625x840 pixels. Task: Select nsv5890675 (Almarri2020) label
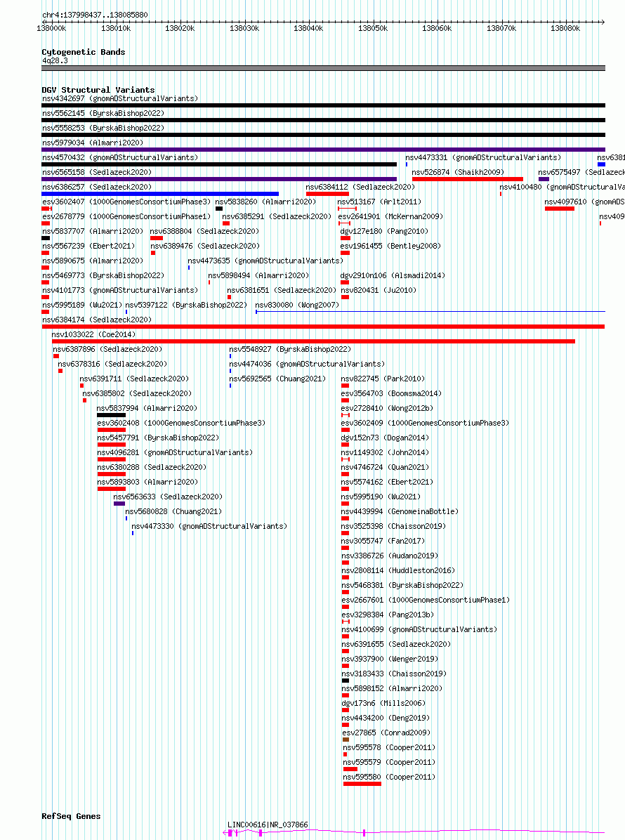93,261
